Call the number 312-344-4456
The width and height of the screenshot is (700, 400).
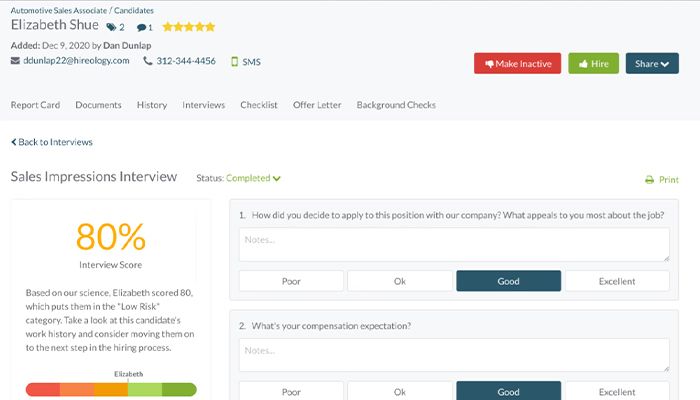pyautogui.click(x=186, y=61)
